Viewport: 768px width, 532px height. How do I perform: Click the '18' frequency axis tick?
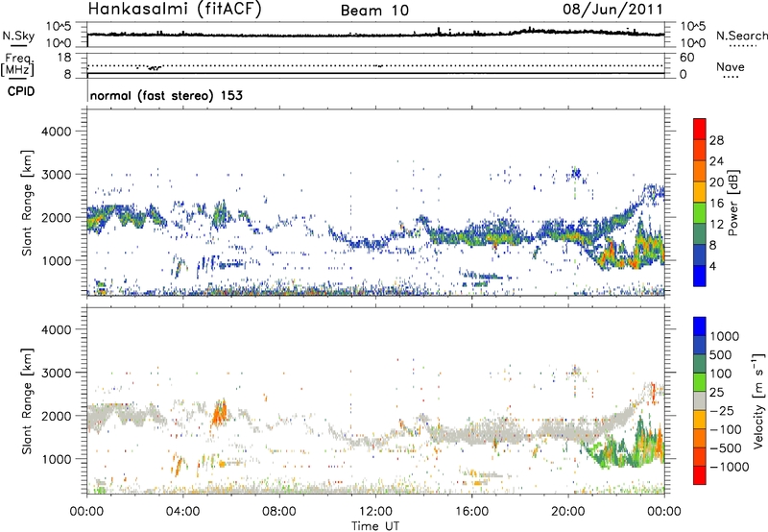click(64, 58)
